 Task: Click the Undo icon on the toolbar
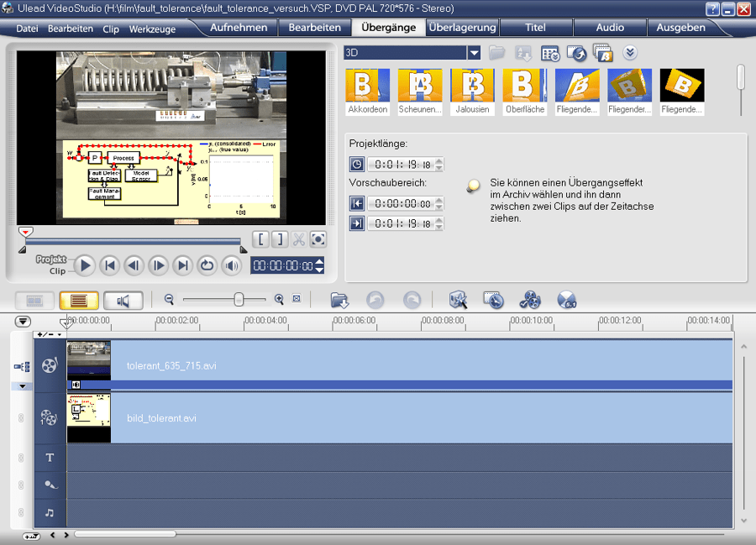click(377, 300)
